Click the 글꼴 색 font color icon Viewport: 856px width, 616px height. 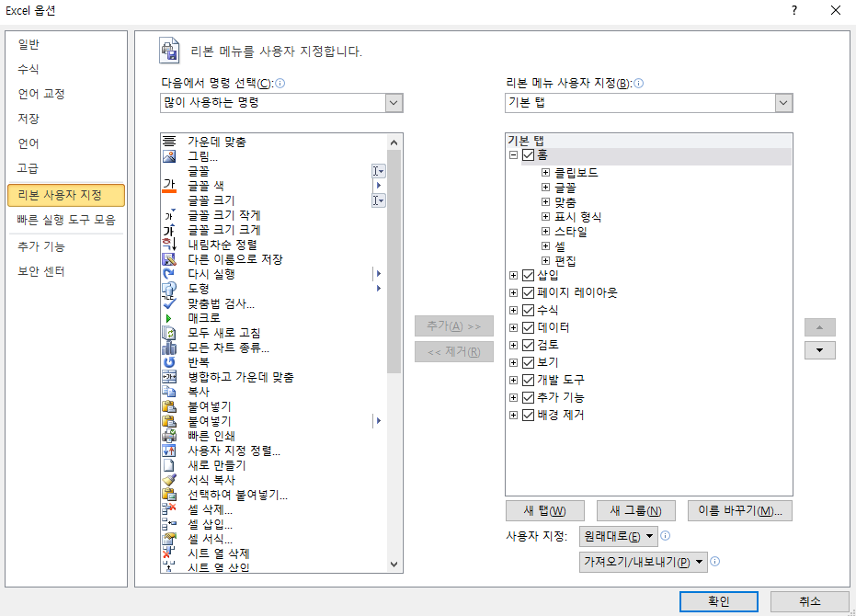(x=169, y=186)
